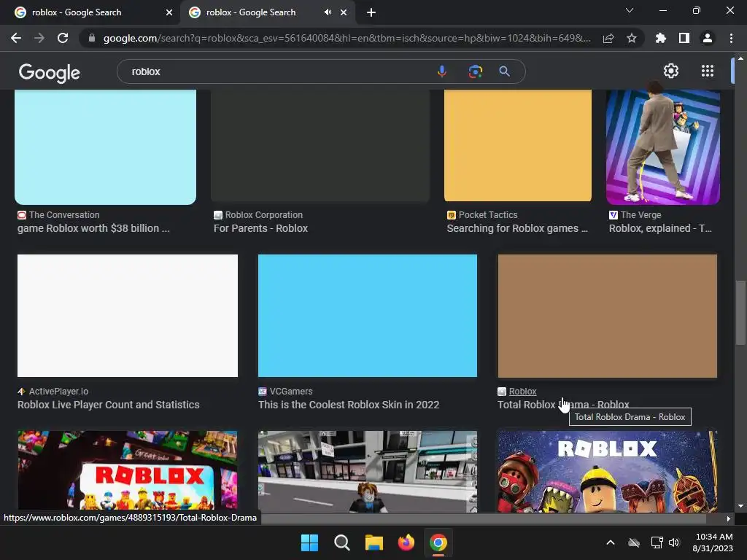Open the light blue The Conversation thumbnail
747x560 pixels.
(x=105, y=147)
